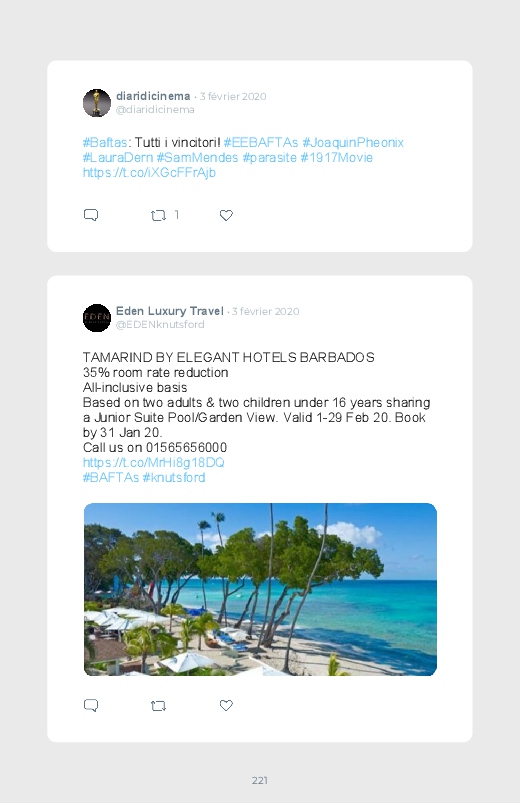
Task: View the Barbados beach photo
Action: pos(260,589)
